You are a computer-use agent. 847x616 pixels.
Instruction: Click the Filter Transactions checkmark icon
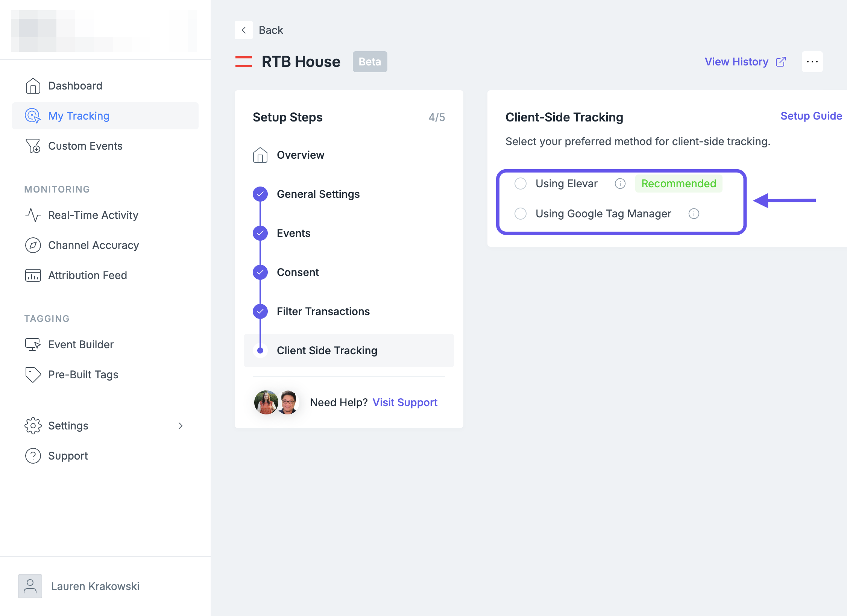coord(260,311)
